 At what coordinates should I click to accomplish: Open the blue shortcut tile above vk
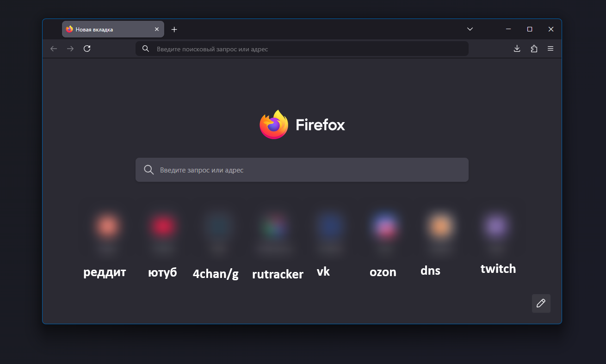click(x=330, y=227)
